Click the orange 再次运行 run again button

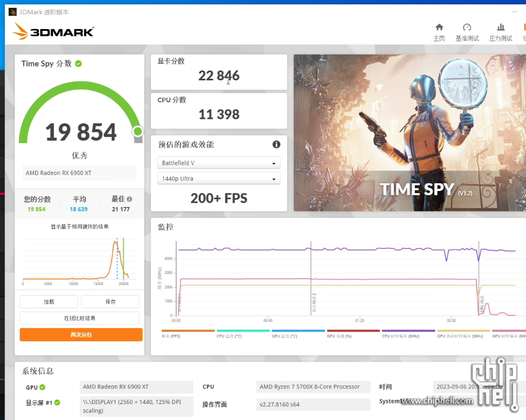coord(81,334)
